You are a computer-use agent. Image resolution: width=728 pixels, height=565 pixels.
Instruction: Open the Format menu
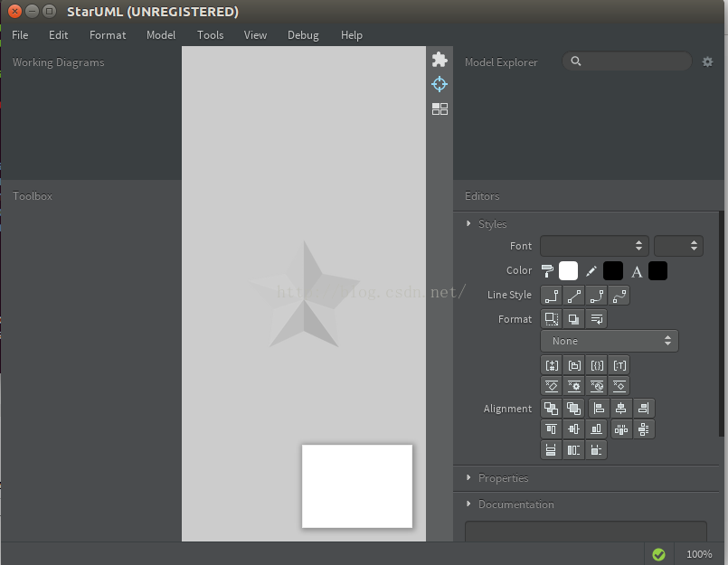click(x=108, y=35)
